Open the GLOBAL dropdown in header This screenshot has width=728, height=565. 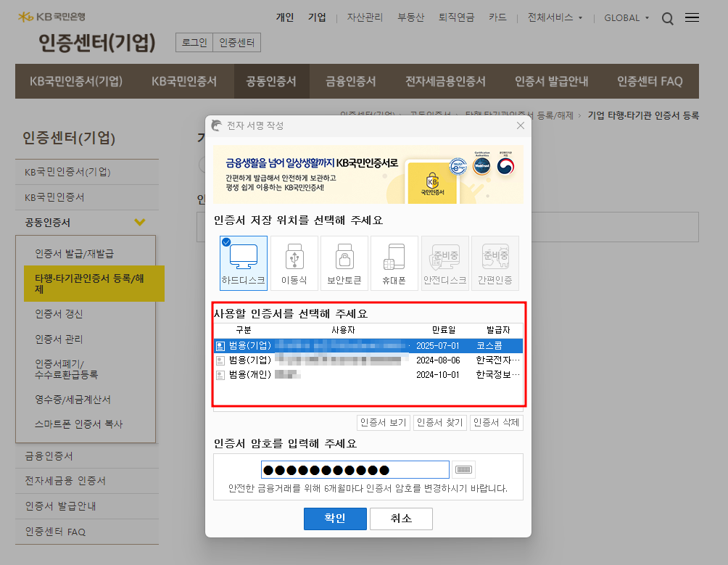[x=626, y=17]
